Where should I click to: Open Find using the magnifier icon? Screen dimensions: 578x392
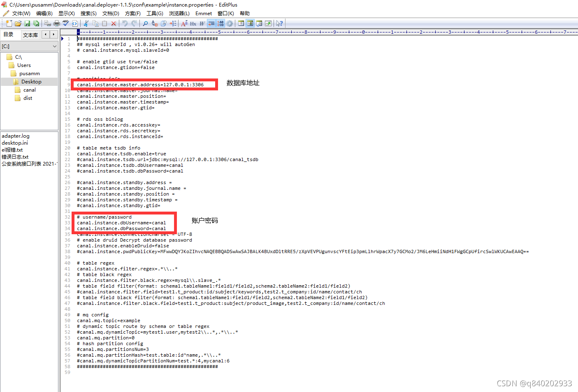(x=145, y=23)
